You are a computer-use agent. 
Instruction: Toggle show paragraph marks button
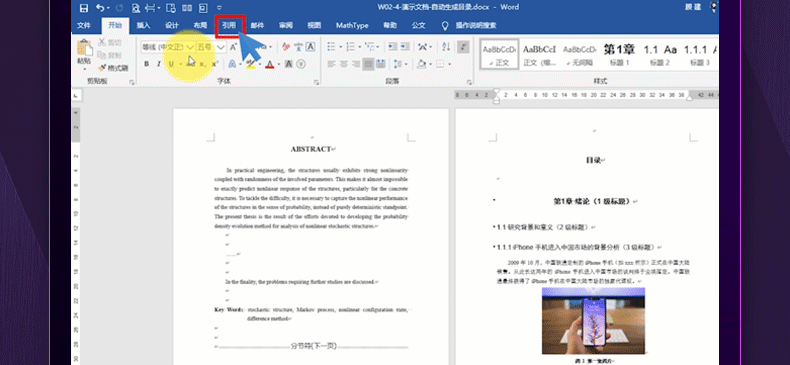click(464, 47)
